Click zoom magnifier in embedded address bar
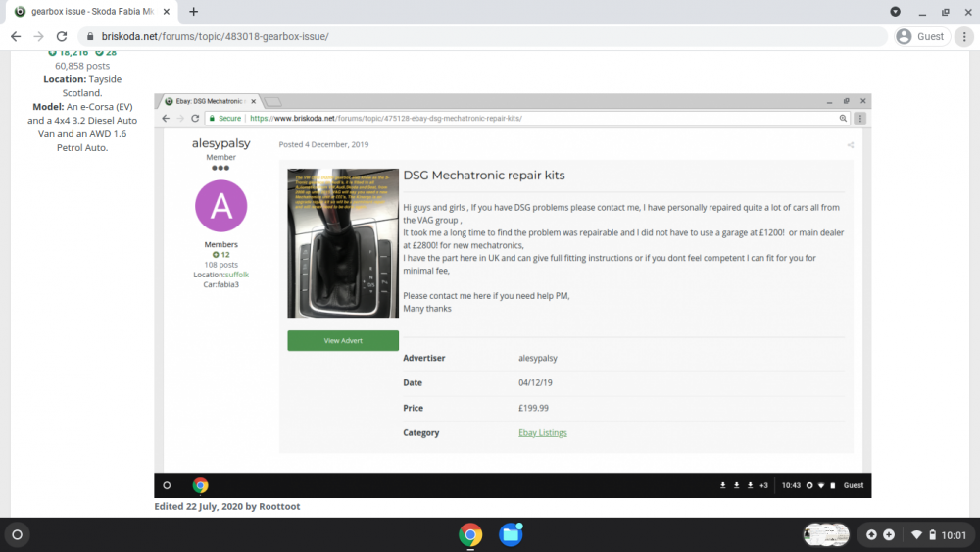This screenshot has width=980, height=552. 843,119
